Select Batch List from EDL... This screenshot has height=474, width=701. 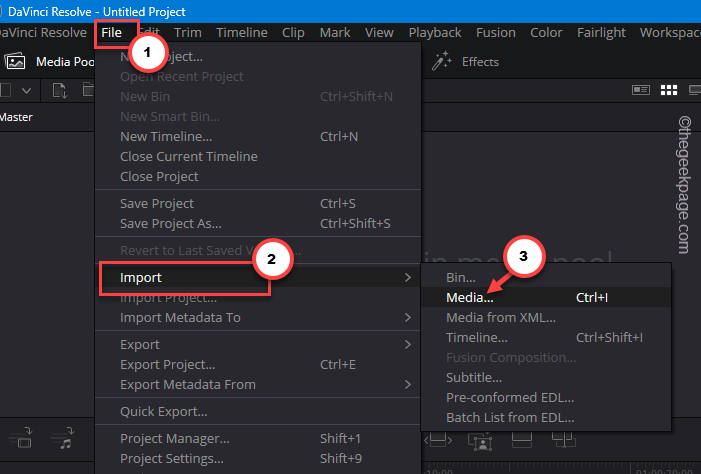point(546,418)
